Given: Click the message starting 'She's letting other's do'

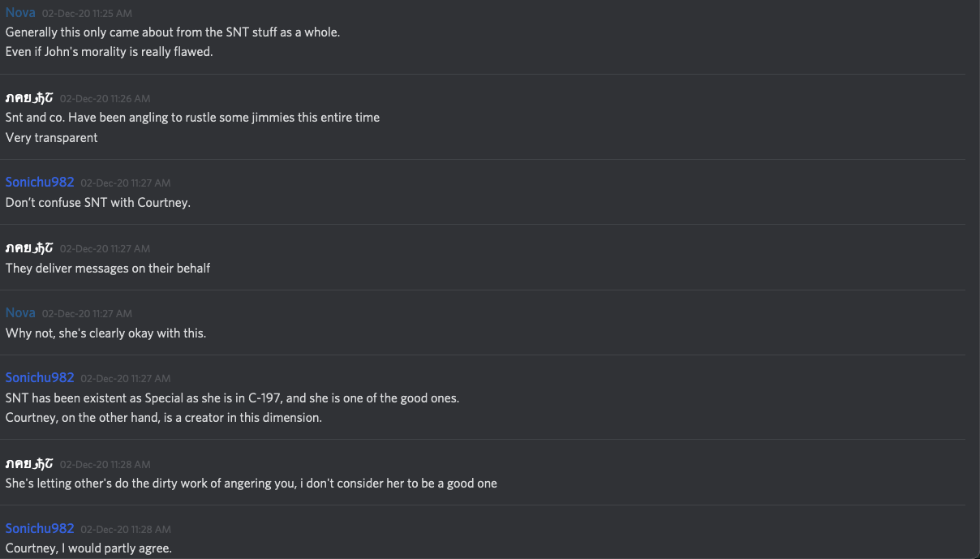Looking at the screenshot, I should 251,484.
